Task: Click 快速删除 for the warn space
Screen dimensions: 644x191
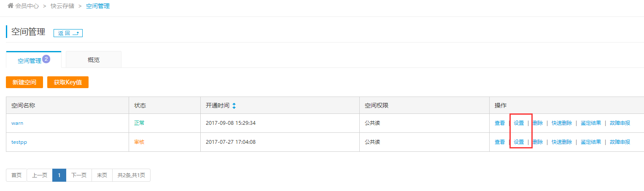Action: pos(562,123)
